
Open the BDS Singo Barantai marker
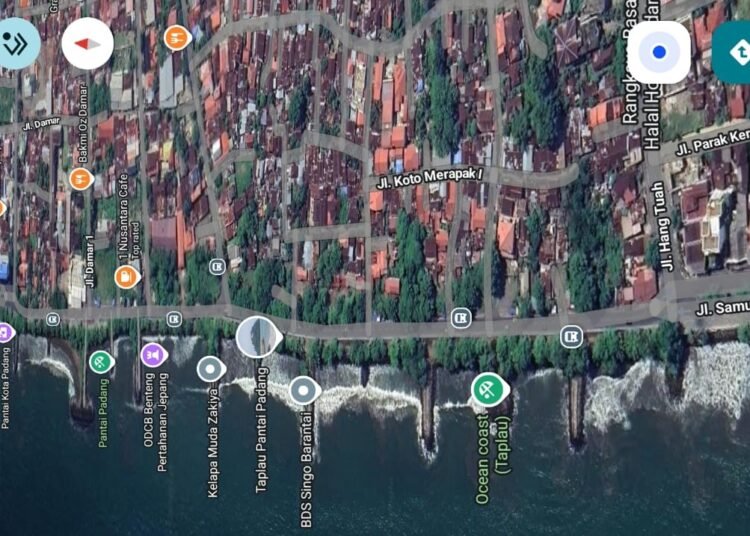(x=304, y=390)
